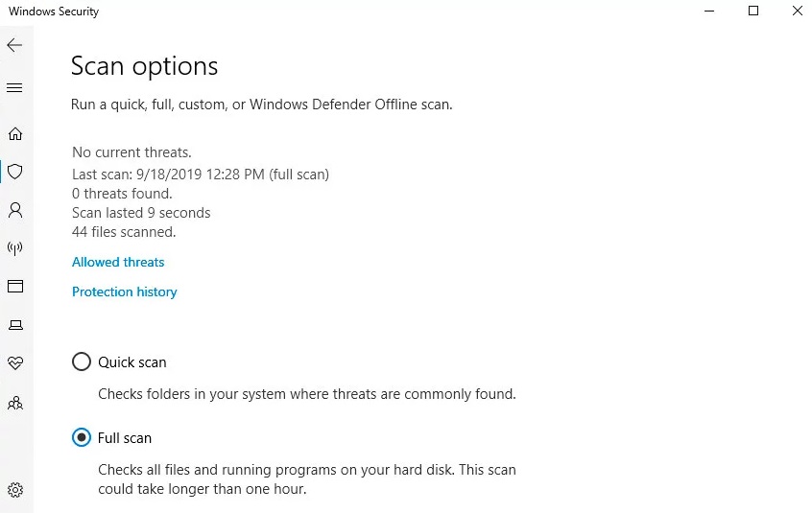The width and height of the screenshot is (812, 513).
Task: Open Device performance & health heart icon
Action: point(15,363)
